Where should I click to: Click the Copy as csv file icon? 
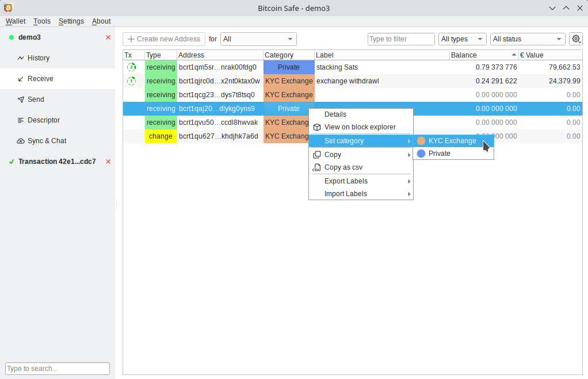pos(317,167)
